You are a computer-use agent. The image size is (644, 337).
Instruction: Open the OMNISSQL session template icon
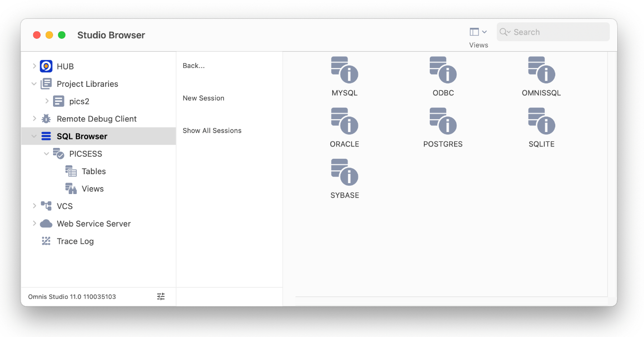pyautogui.click(x=541, y=69)
